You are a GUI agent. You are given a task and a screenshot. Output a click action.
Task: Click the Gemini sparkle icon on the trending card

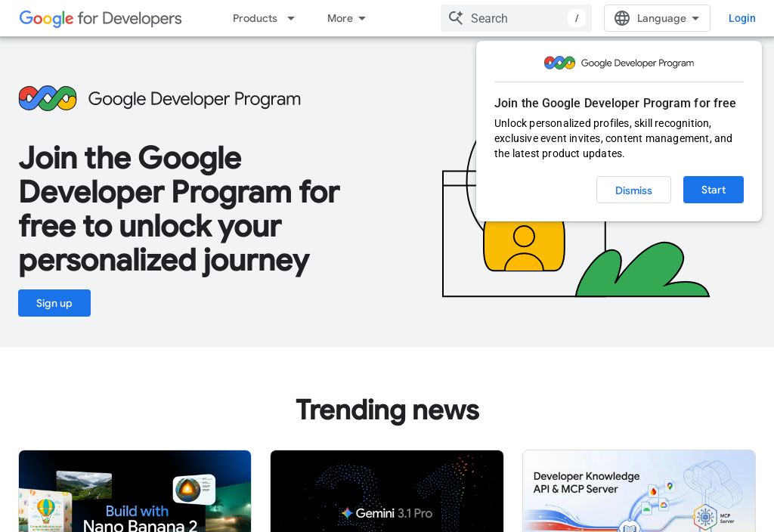pyautogui.click(x=347, y=513)
